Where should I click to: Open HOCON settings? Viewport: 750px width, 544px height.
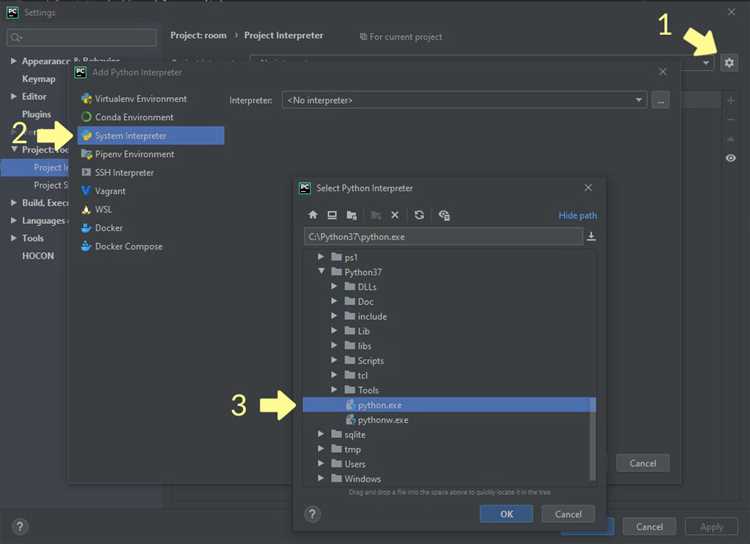pyautogui.click(x=38, y=256)
